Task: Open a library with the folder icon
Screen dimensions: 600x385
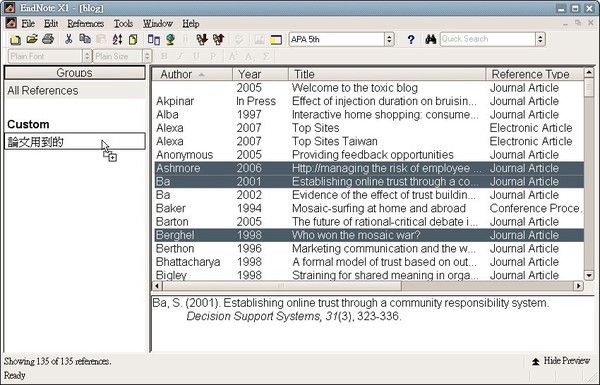Action: pos(32,39)
